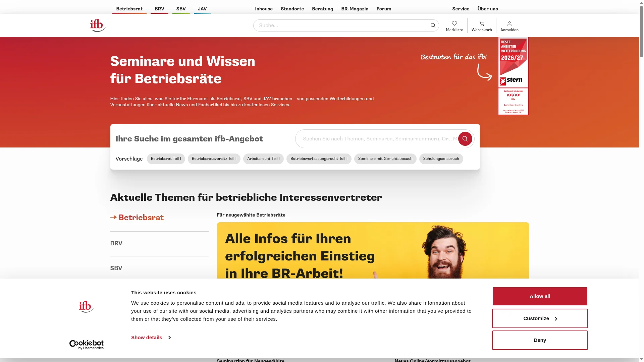This screenshot has width=644, height=362.
Task: Select the Betriebsrat top tab
Action: pos(129,9)
